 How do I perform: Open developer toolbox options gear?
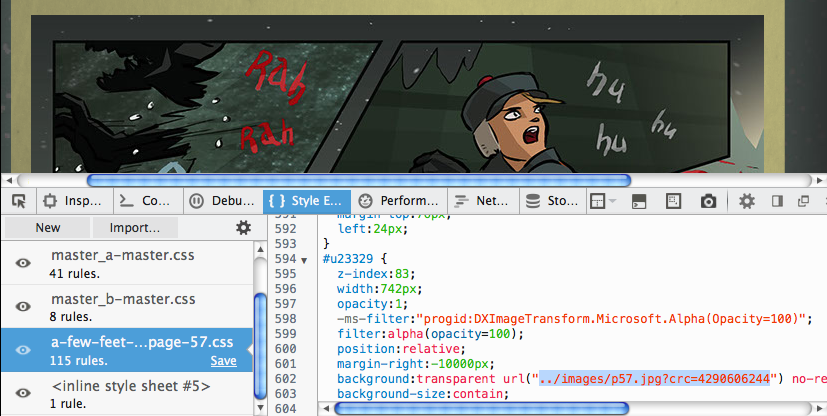[x=746, y=201]
